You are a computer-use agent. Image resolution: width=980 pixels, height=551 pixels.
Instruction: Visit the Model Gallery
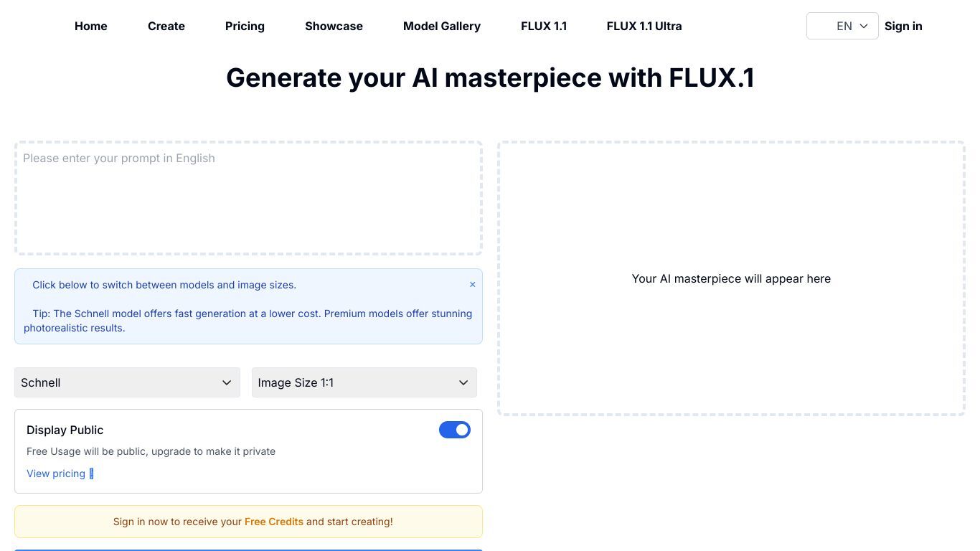click(x=442, y=26)
